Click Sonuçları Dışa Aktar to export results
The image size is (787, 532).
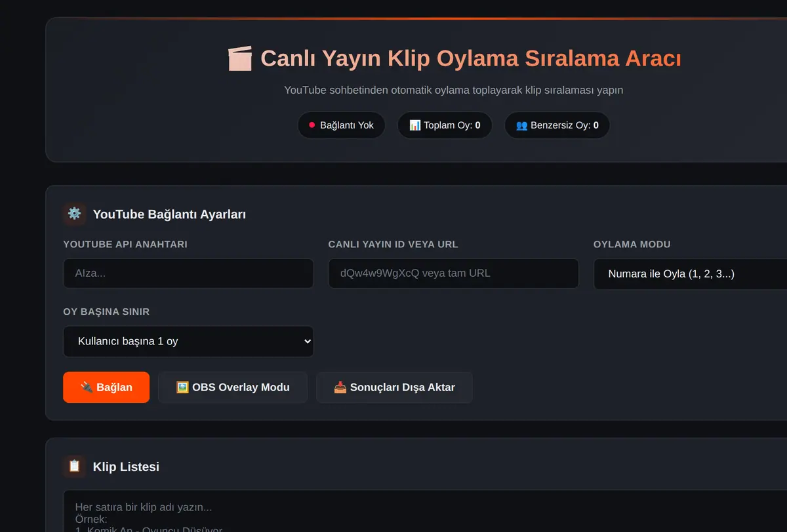394,387
